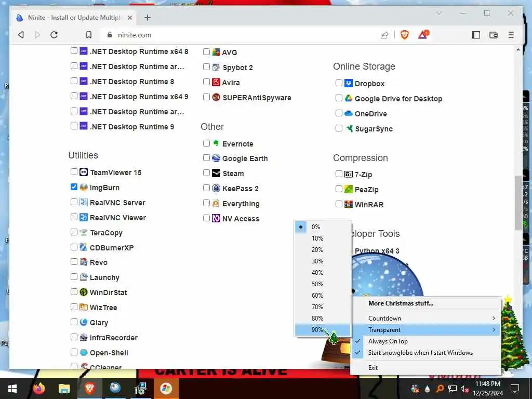This screenshot has height=399, width=532.
Task: Click the Google Drive logo icon
Action: 349,98
